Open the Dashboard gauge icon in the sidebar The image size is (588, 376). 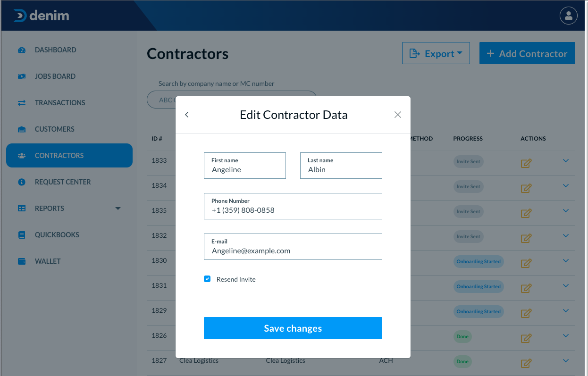pyautogui.click(x=22, y=50)
